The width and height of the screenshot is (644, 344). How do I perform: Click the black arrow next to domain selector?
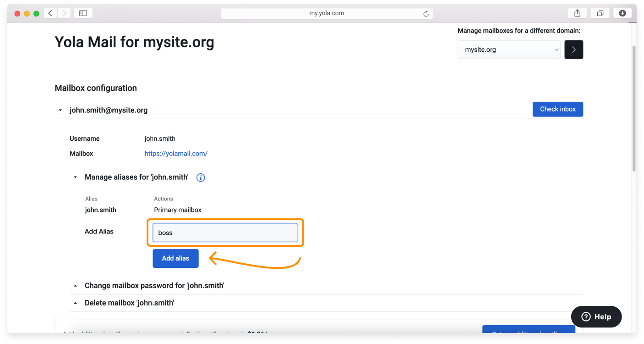point(573,49)
